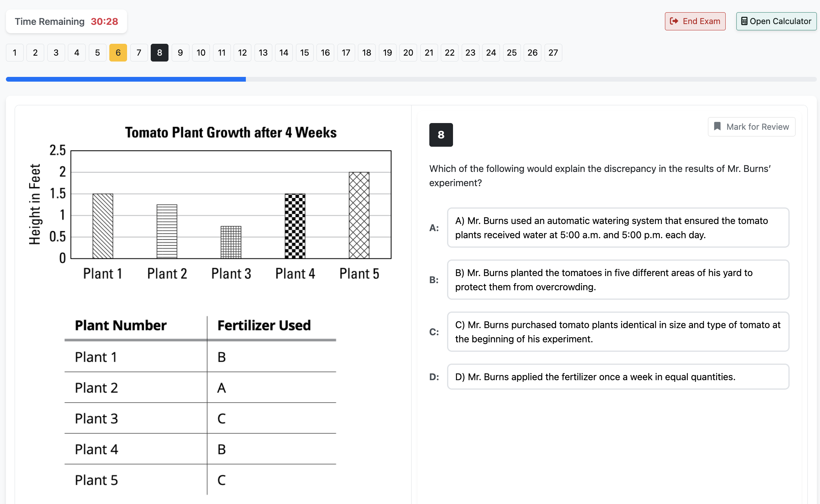The width and height of the screenshot is (820, 504).
Task: Pick answer choice D about weekly fertilizer
Action: (x=618, y=377)
